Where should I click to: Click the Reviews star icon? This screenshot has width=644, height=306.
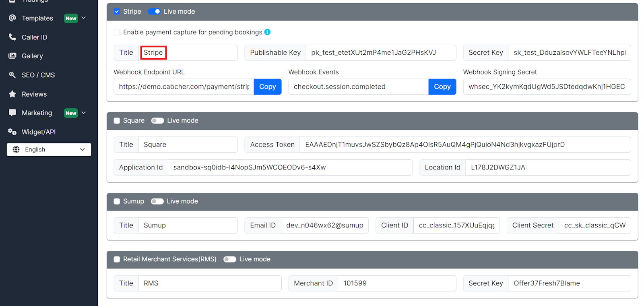12,94
